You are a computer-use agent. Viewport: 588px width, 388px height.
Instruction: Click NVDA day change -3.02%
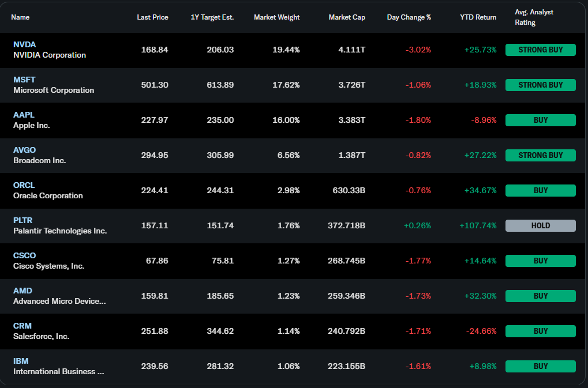pos(418,50)
